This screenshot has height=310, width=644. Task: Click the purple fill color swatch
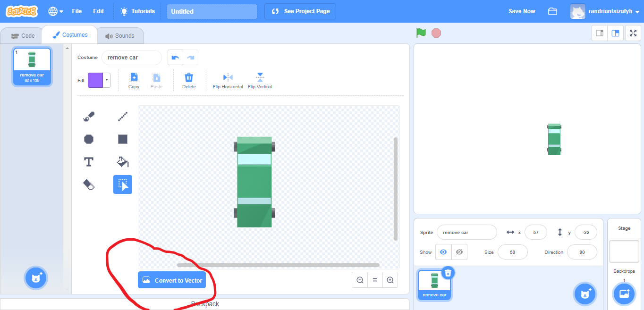94,80
